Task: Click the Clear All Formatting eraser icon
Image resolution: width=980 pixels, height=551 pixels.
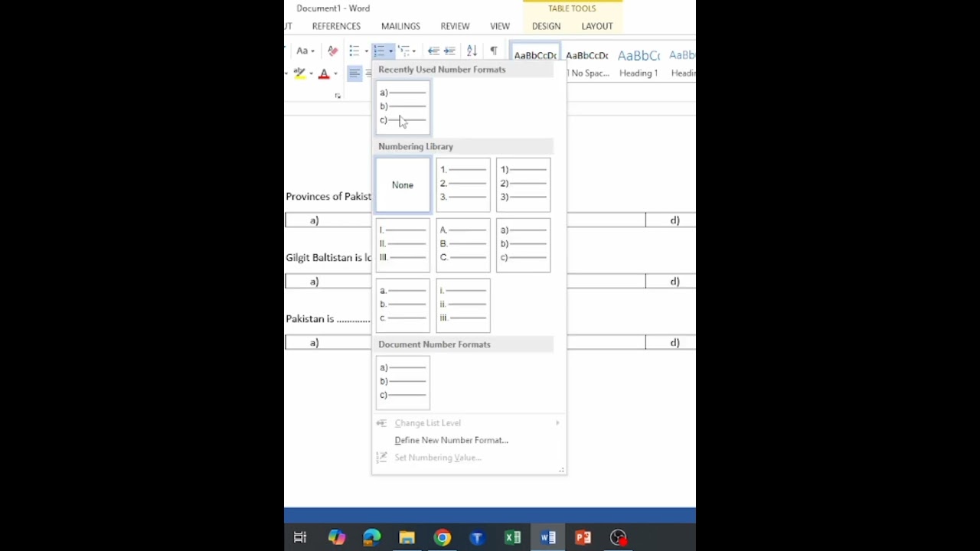Action: (332, 51)
